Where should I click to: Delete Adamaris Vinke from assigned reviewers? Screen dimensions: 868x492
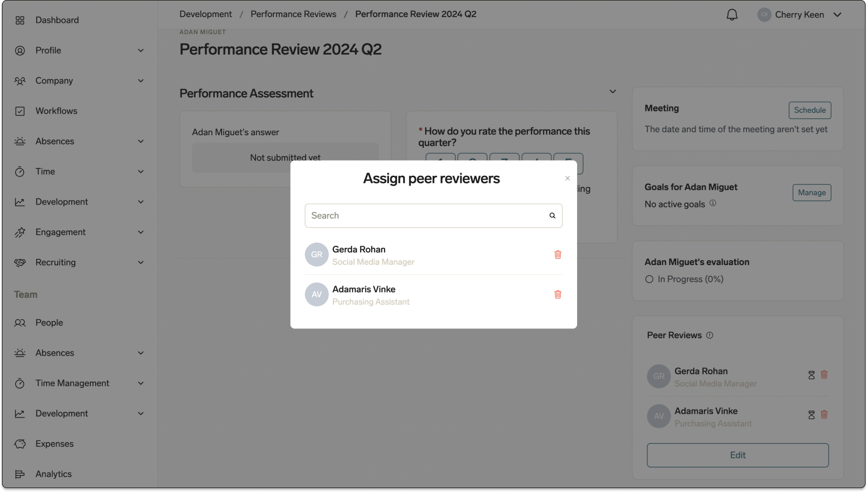coord(558,294)
